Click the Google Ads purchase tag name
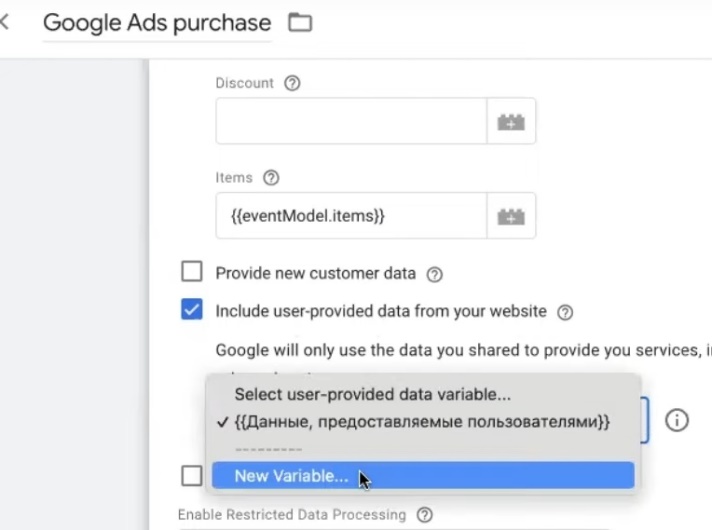The height and width of the screenshot is (530, 712). tap(157, 23)
